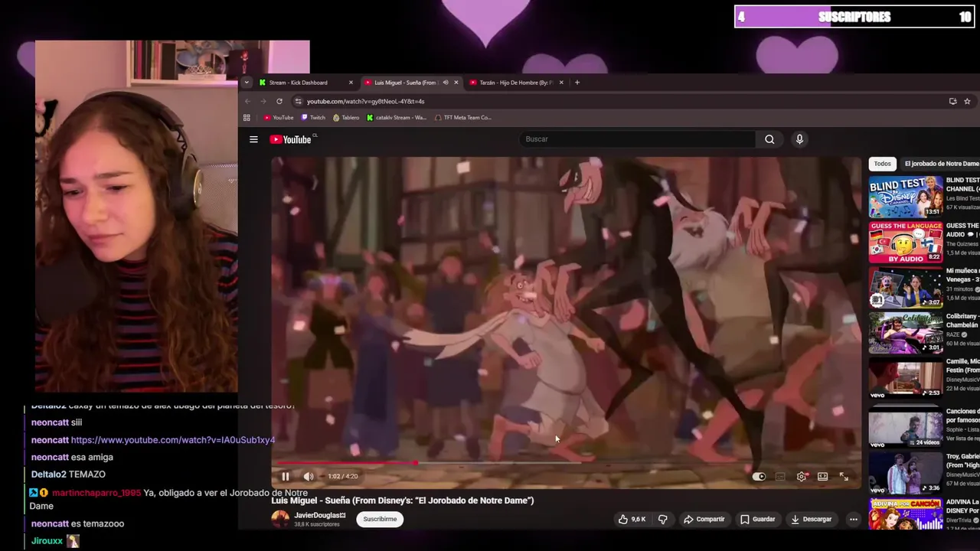The height and width of the screenshot is (551, 980).
Task: Open neoncatt's YouTube link in chat
Action: tap(173, 440)
